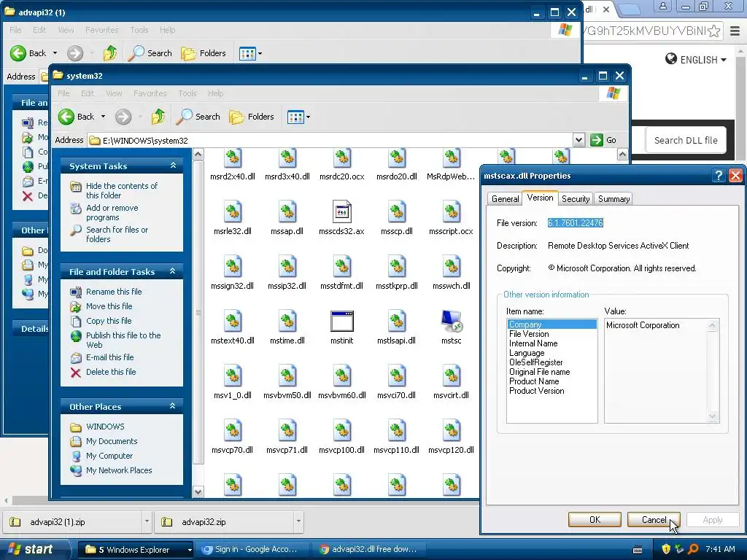Open the Chrome hamburger menu icon

click(x=735, y=31)
